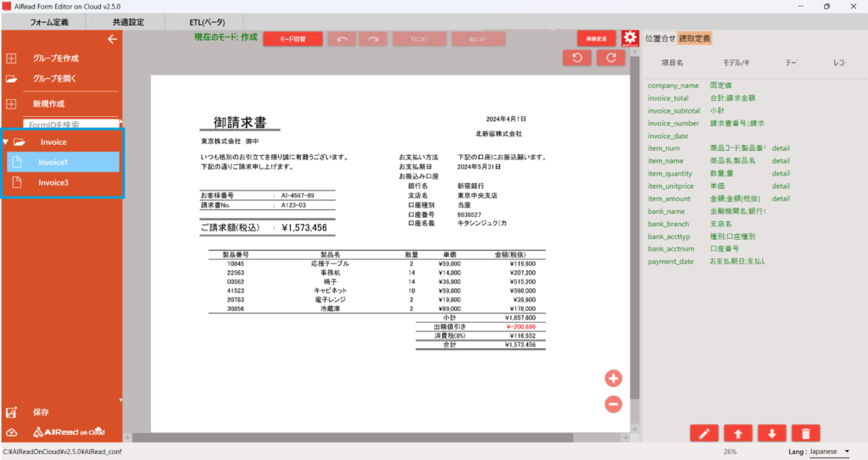The height and width of the screenshot is (460, 868).
Task: Click the pencil edit button
Action: click(704, 434)
